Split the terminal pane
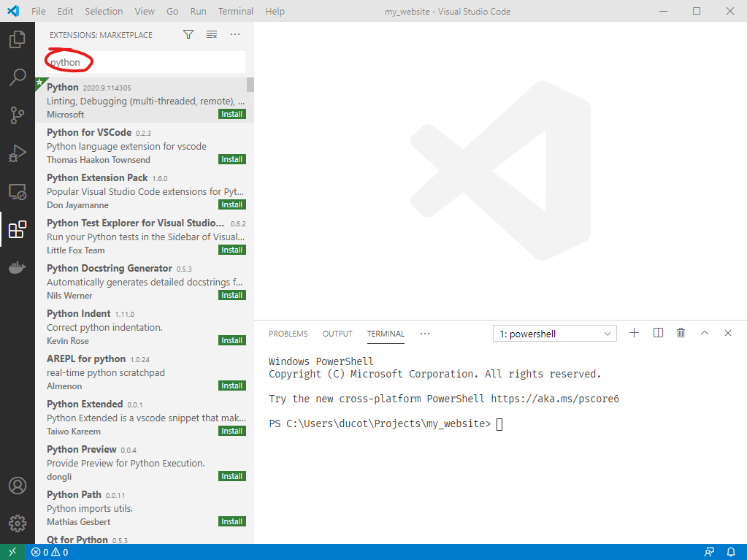 [657, 332]
